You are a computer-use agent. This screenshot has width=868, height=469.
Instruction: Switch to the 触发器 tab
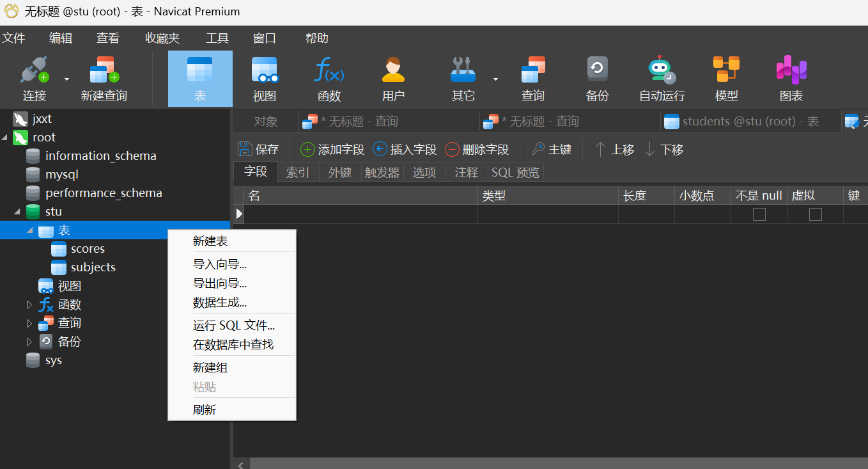(x=382, y=173)
